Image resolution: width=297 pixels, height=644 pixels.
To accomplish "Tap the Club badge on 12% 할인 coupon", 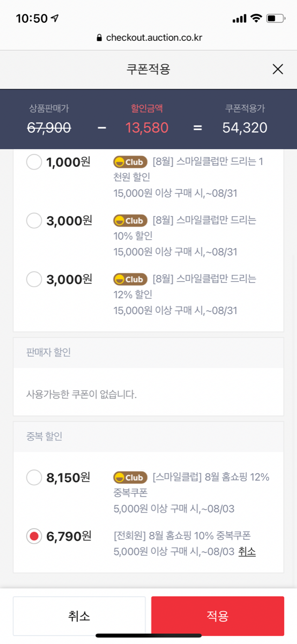I will click(130, 279).
